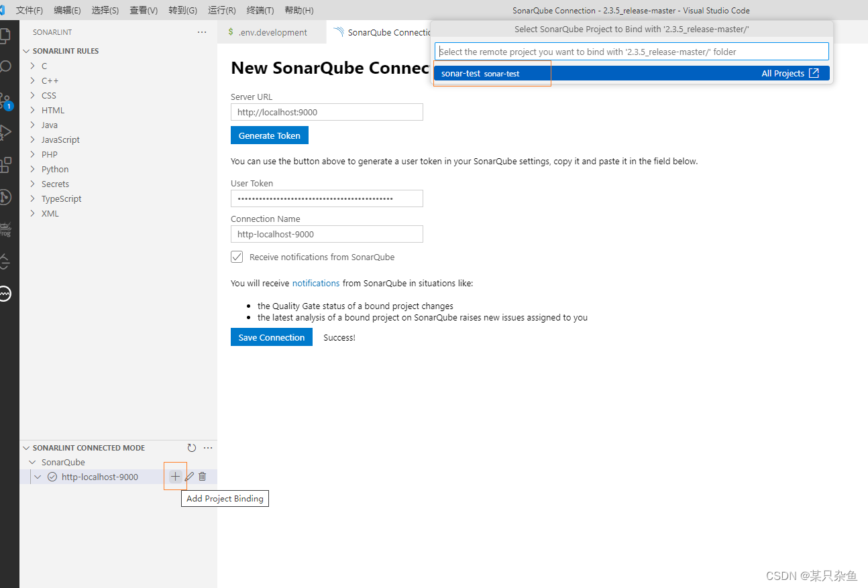Open the Search view in activity bar
868x588 pixels.
5,67
